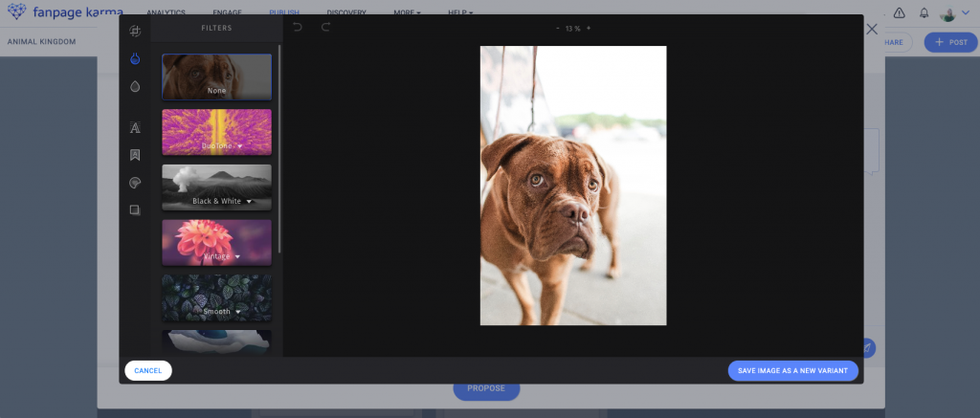This screenshot has width=980, height=418.
Task: Select the Frames square tool icon
Action: 135,209
